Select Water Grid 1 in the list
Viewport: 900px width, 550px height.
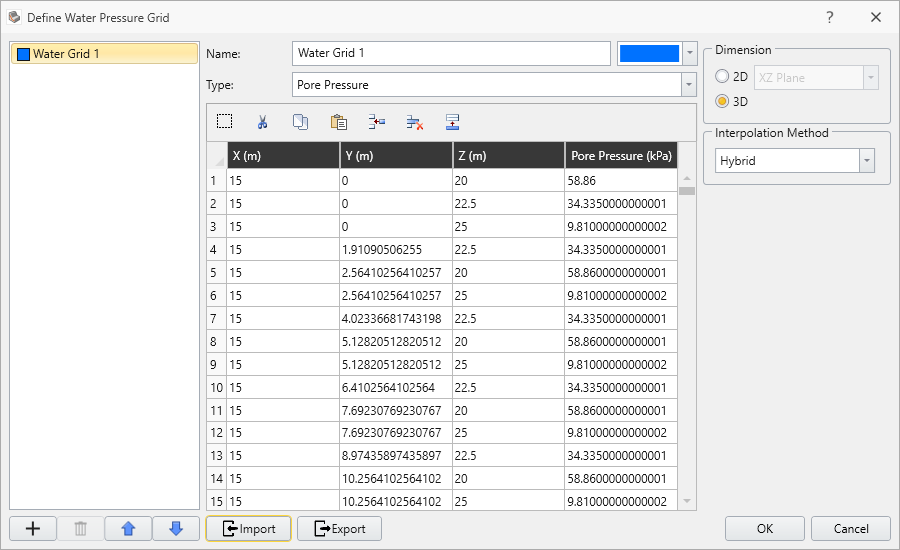(104, 53)
